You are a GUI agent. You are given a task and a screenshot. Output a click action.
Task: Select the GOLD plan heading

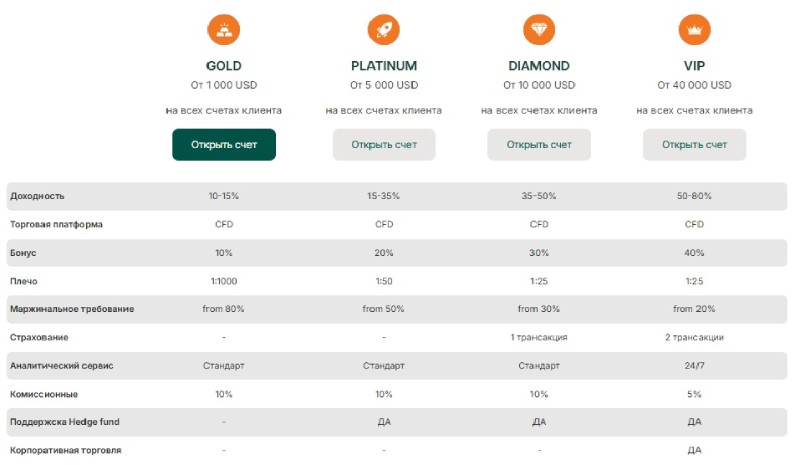click(224, 66)
